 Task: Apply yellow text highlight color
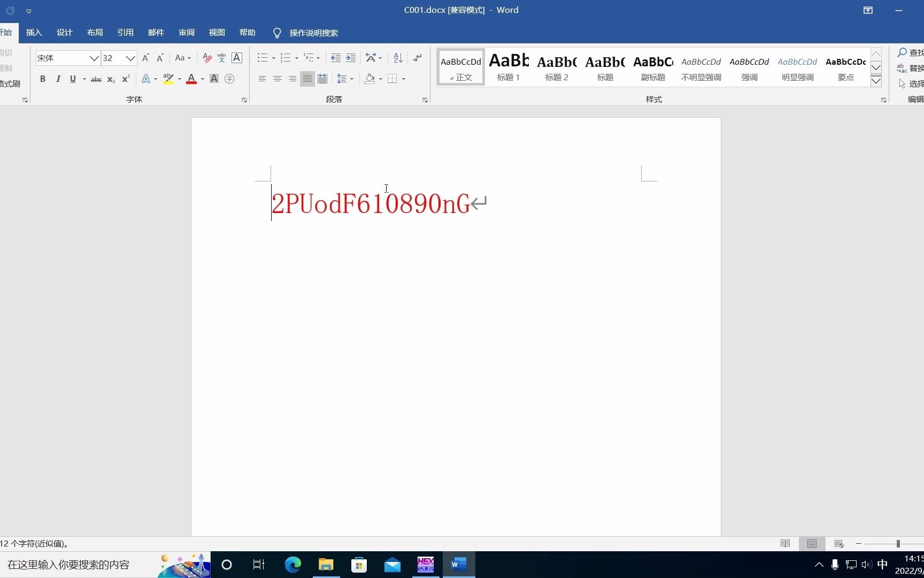point(168,79)
